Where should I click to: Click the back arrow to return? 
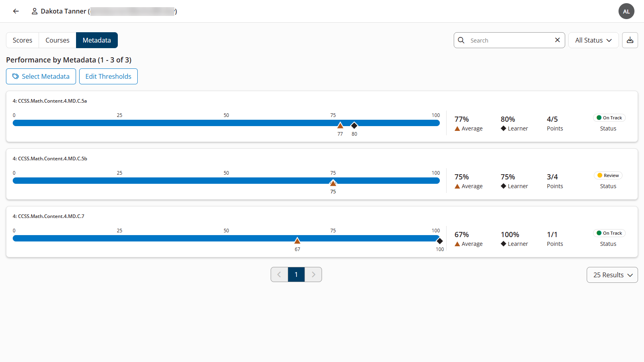[x=16, y=11]
